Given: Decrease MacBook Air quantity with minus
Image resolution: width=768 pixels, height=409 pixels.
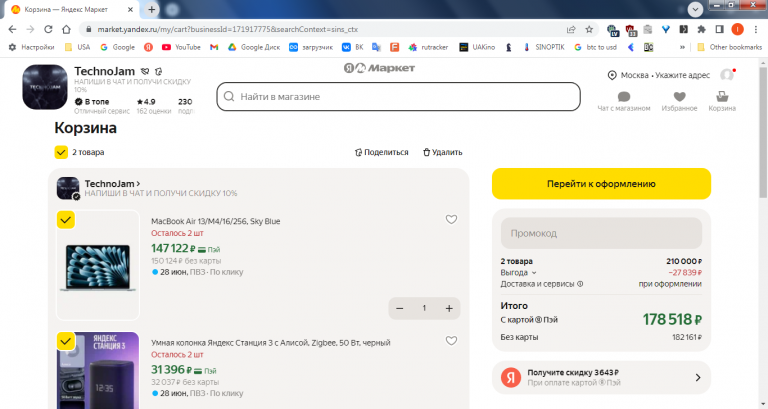Looking at the screenshot, I should pyautogui.click(x=400, y=308).
